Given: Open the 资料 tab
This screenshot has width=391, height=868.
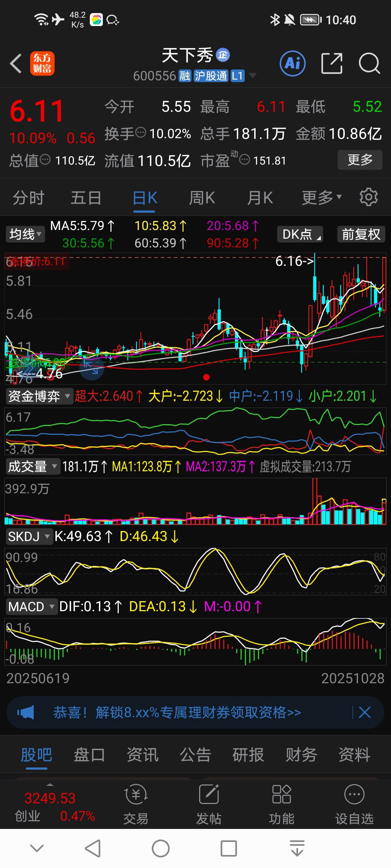Looking at the screenshot, I should point(354,755).
